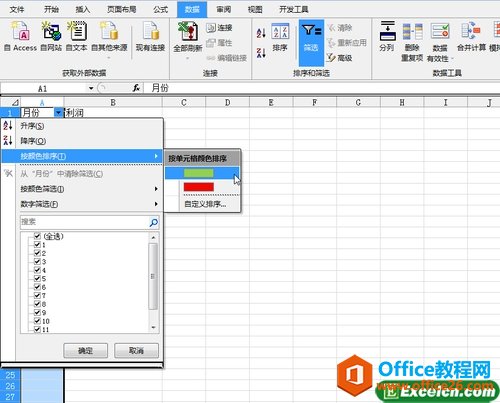Select column B header

113,102
